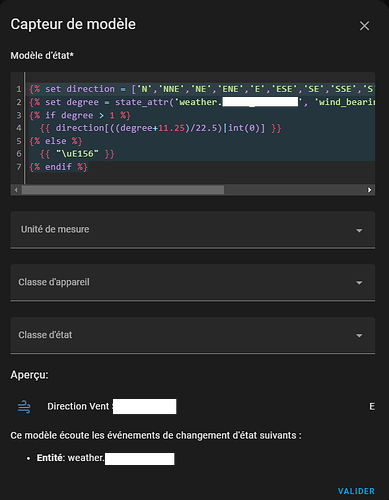This screenshot has height=500, width=389.
Task: Click preview state value E
Action: click(372, 407)
